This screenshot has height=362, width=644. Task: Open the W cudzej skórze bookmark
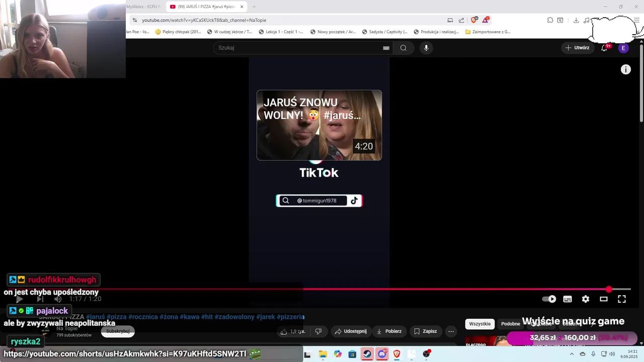229,32
